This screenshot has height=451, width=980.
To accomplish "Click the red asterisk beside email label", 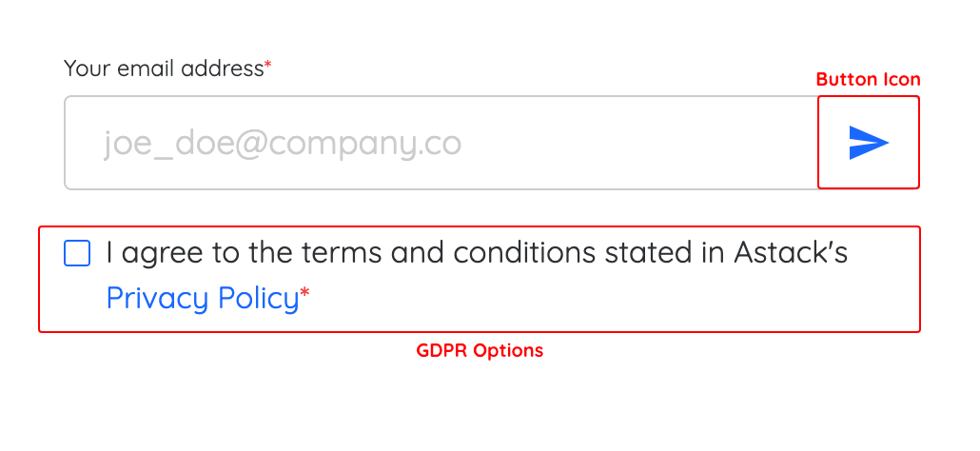I will (268, 65).
